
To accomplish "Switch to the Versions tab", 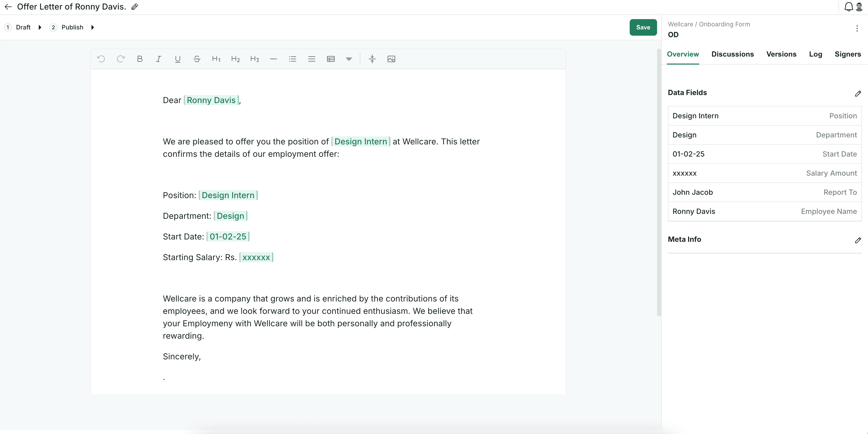I will (781, 54).
